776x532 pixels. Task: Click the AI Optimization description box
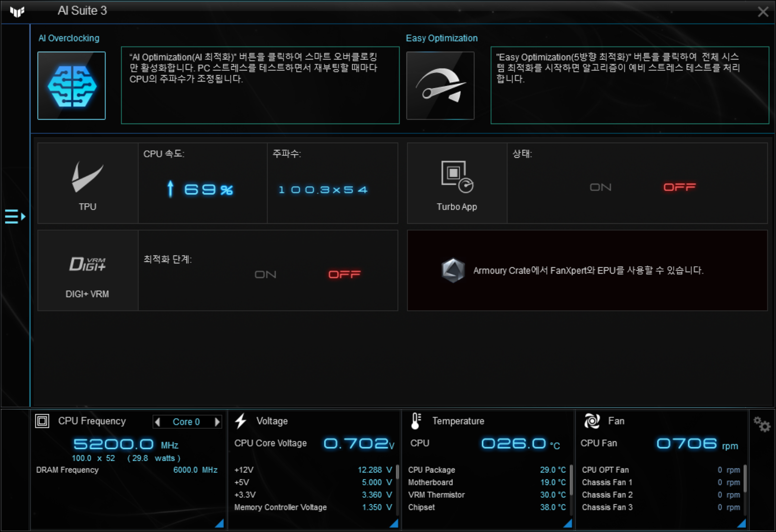click(260, 85)
